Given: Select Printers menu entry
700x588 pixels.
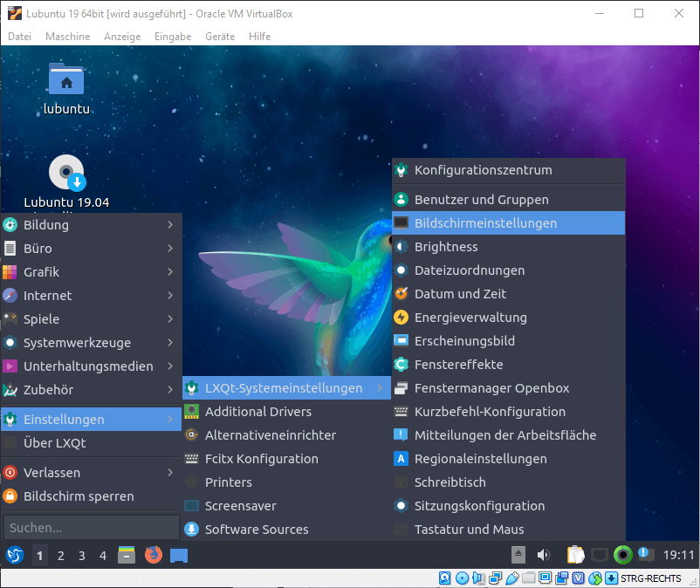Looking at the screenshot, I should (286, 482).
